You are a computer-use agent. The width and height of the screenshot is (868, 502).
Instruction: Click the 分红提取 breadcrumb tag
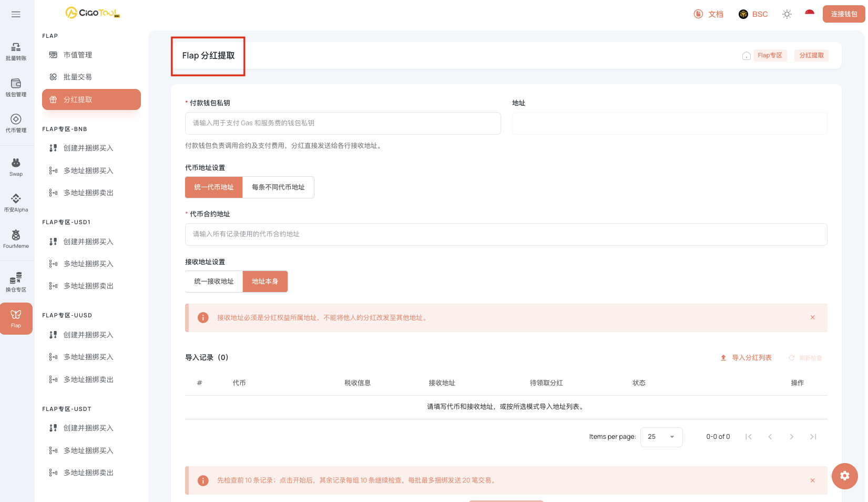(x=812, y=55)
